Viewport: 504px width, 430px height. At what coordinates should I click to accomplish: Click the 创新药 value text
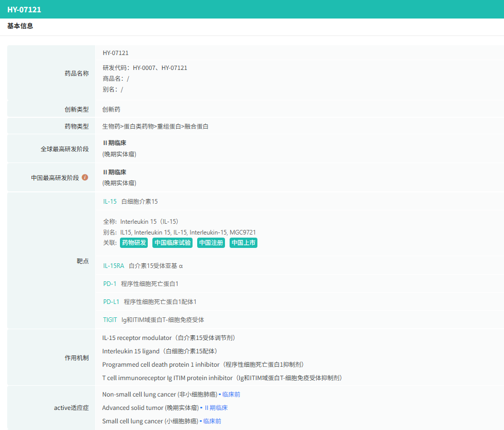tap(111, 110)
